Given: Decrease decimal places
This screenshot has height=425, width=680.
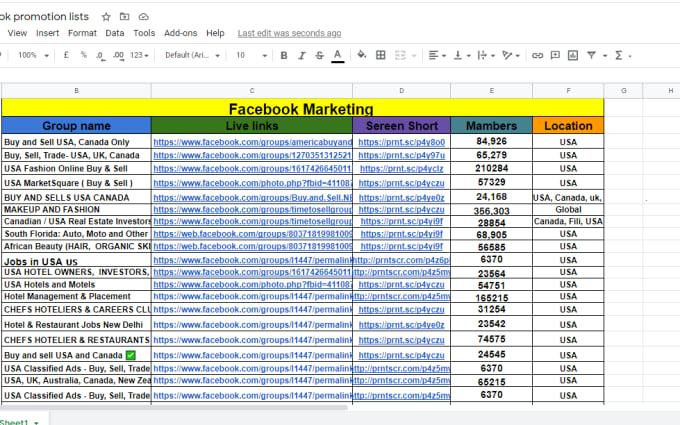Looking at the screenshot, I should (x=100, y=56).
